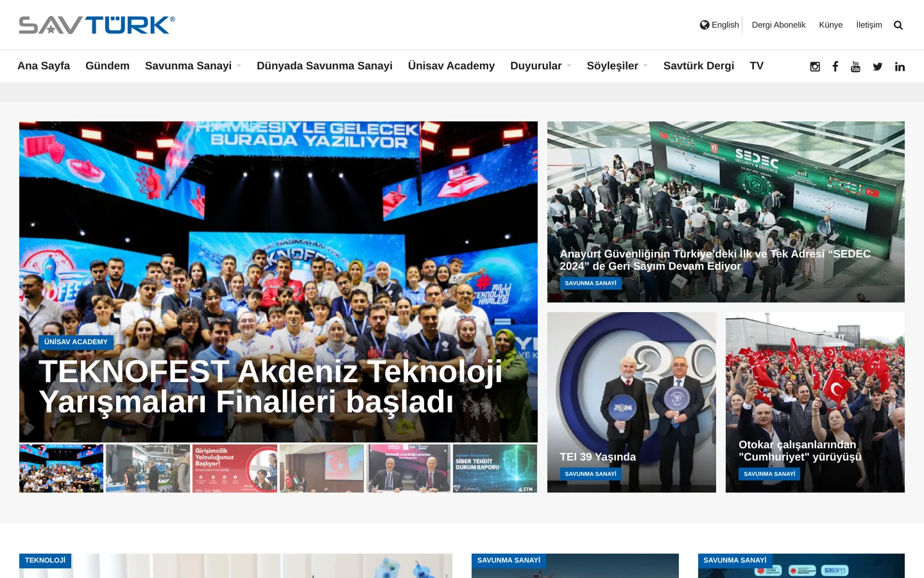Open Otokar Cumhuriyet yürüyüşü article
This screenshot has height=578, width=924.
click(x=800, y=451)
